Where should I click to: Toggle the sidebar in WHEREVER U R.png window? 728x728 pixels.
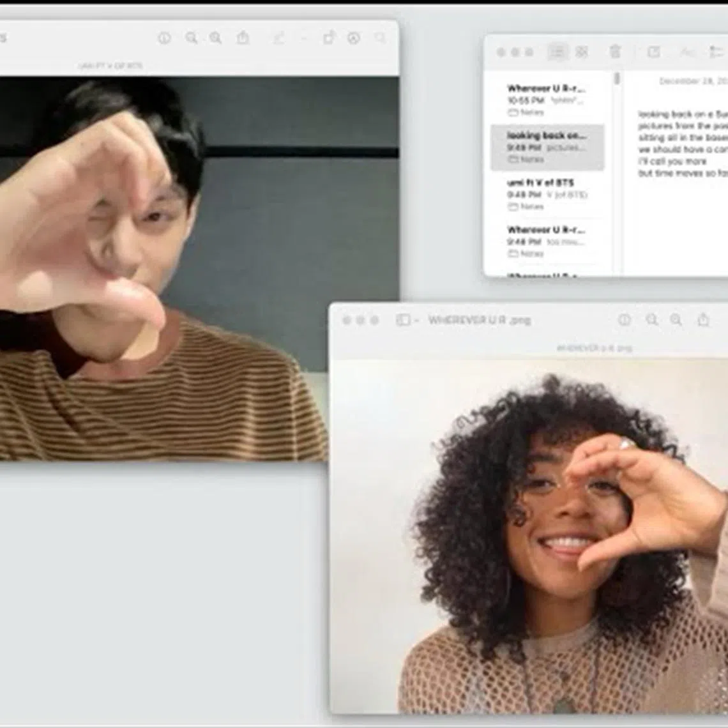(402, 320)
